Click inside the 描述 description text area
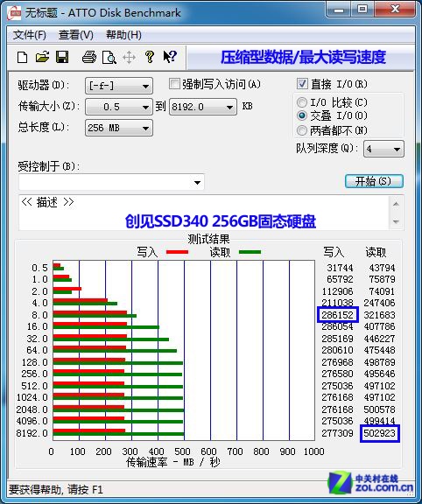422x504 pixels. click(x=204, y=213)
